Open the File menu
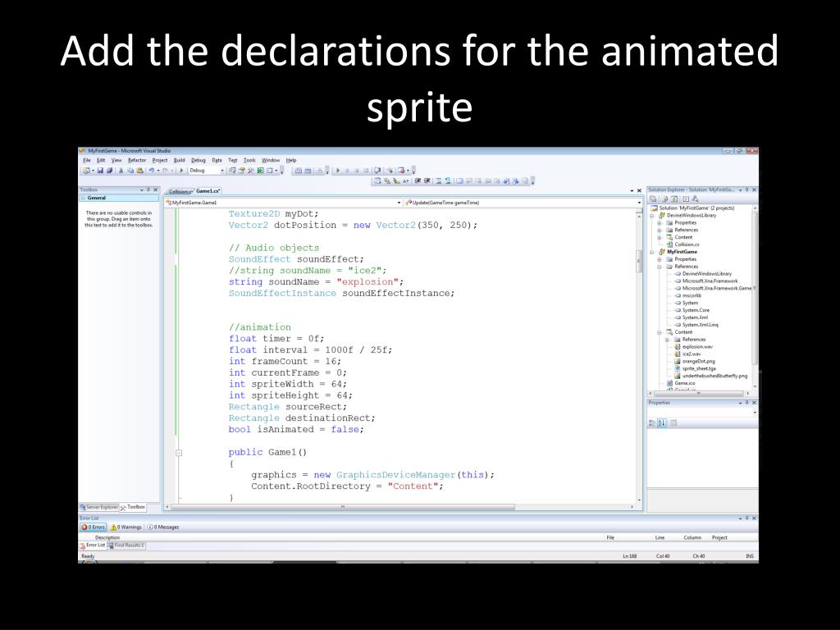840x630 pixels. [86, 160]
